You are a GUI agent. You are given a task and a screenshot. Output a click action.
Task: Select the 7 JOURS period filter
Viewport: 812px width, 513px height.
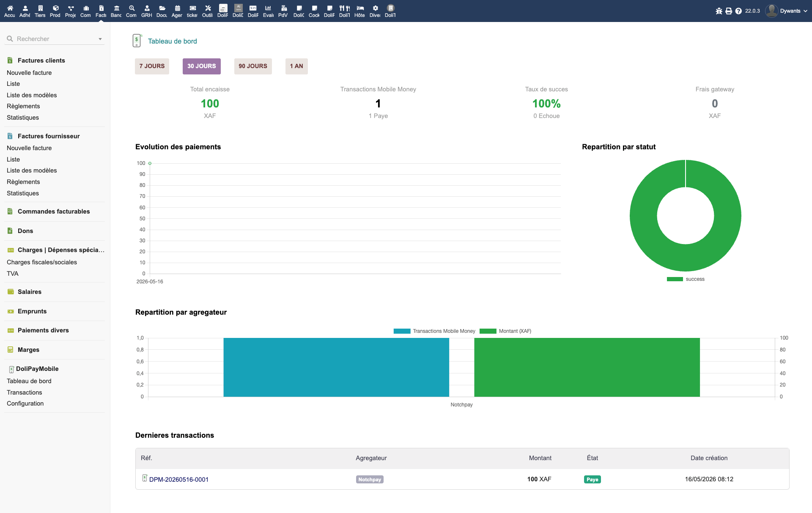pyautogui.click(x=152, y=66)
